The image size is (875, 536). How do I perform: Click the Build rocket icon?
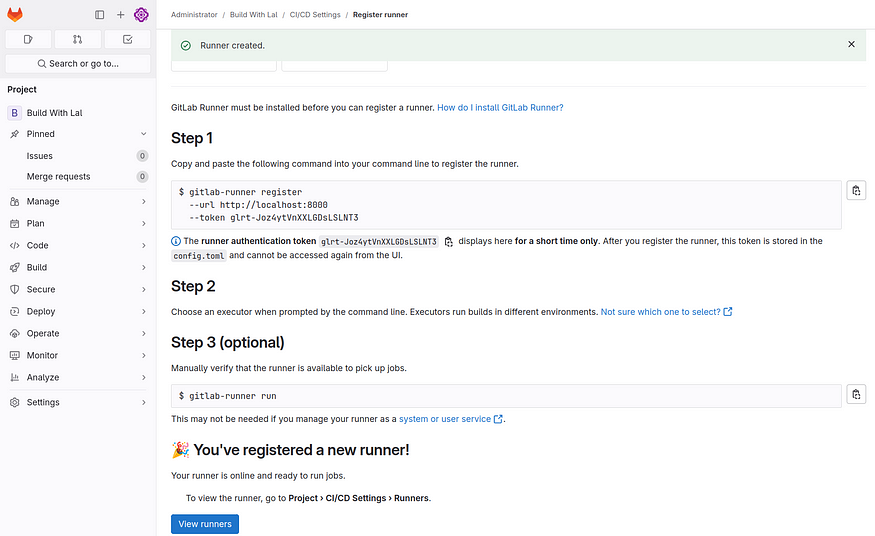click(x=15, y=268)
